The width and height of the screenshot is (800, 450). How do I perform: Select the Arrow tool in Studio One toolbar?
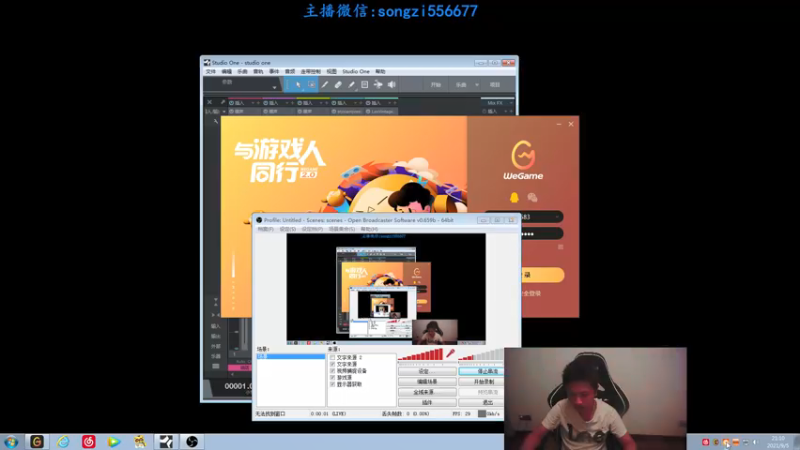(298, 85)
